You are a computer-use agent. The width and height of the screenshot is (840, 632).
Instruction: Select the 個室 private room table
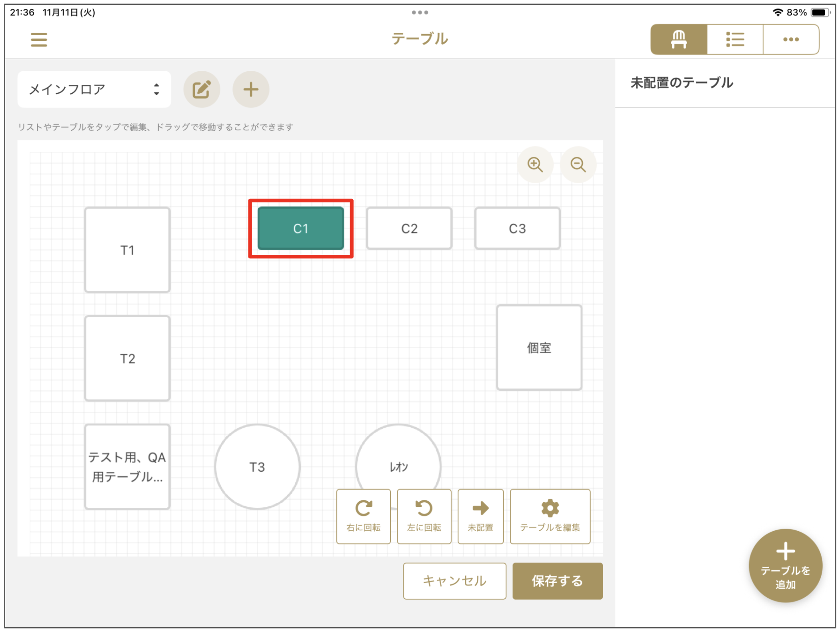539,347
